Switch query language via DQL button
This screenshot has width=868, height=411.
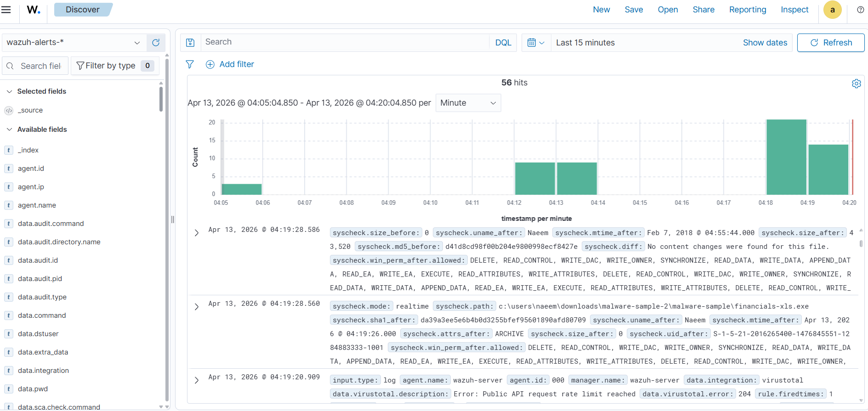click(503, 43)
